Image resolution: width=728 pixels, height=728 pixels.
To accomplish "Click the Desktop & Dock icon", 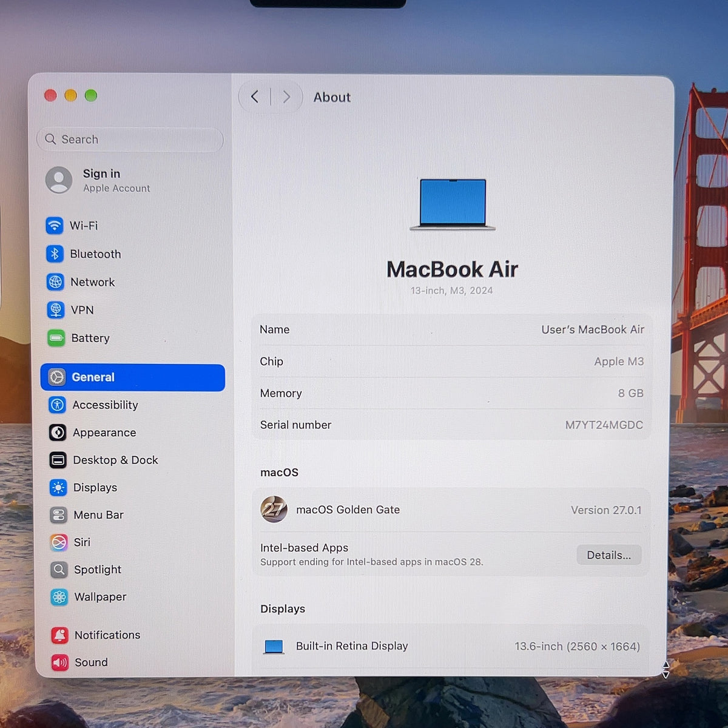I will pyautogui.click(x=58, y=460).
